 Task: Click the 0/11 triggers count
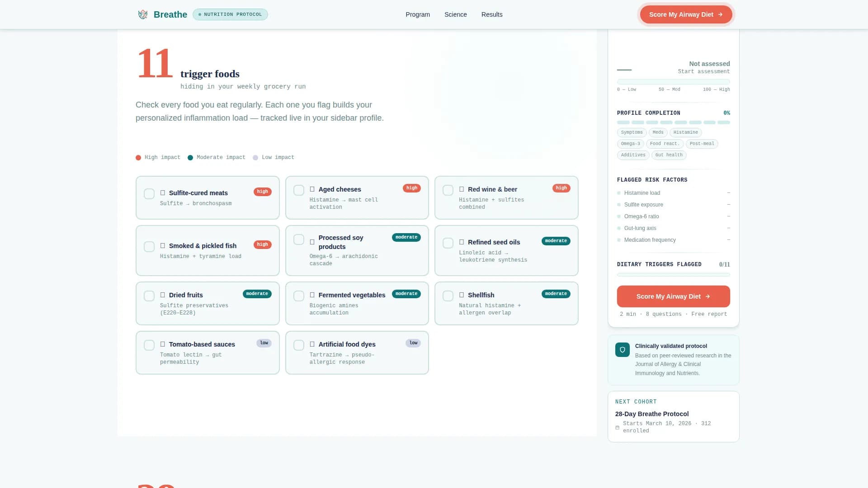pyautogui.click(x=724, y=264)
